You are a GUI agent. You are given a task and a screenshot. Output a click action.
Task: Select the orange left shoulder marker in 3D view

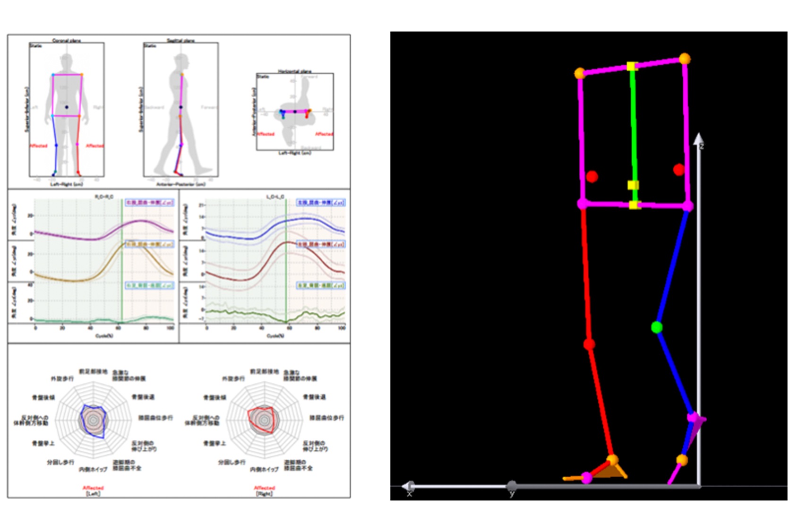[x=580, y=73]
